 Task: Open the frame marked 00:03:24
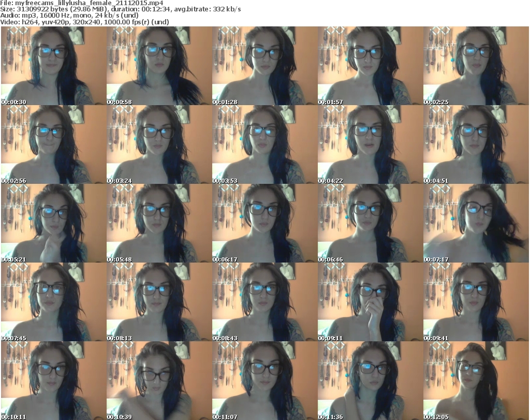(159, 144)
